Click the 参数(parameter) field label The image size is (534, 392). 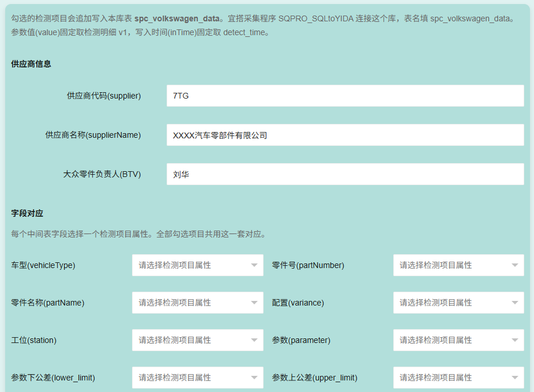tap(301, 340)
